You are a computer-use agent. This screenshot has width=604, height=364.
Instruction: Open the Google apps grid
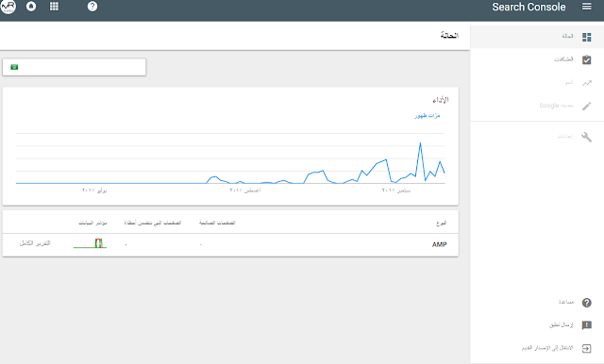pos(55,7)
